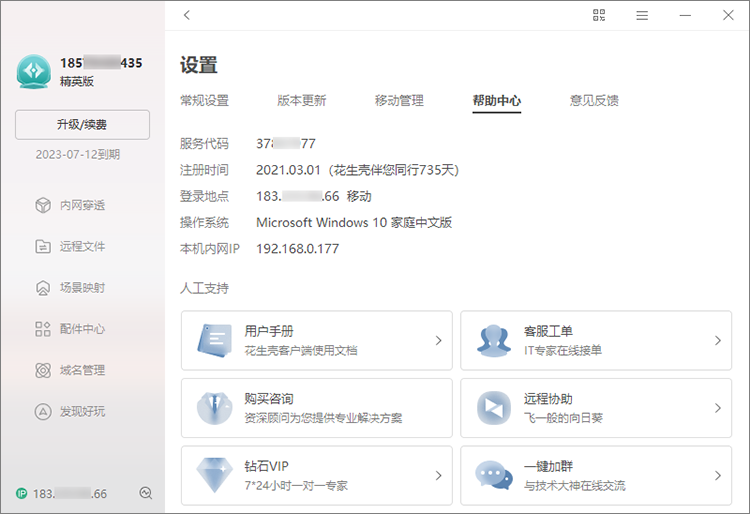
Task: Click the 一键加群 title text
Action: coord(548,466)
